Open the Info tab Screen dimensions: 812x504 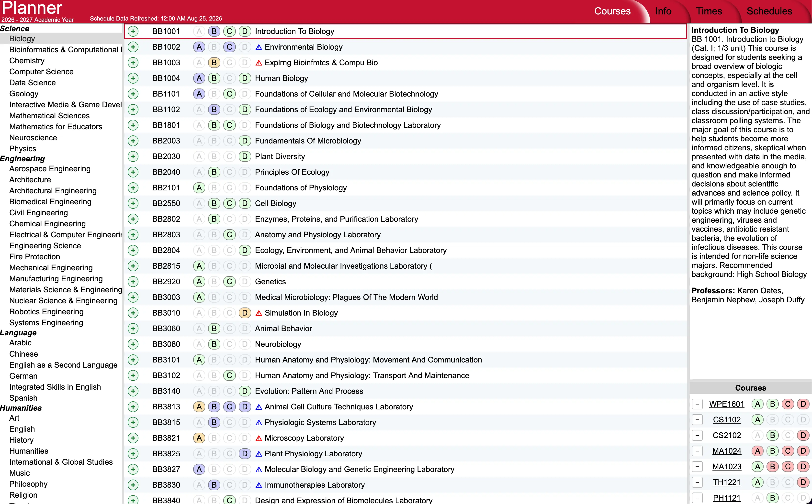point(663,11)
